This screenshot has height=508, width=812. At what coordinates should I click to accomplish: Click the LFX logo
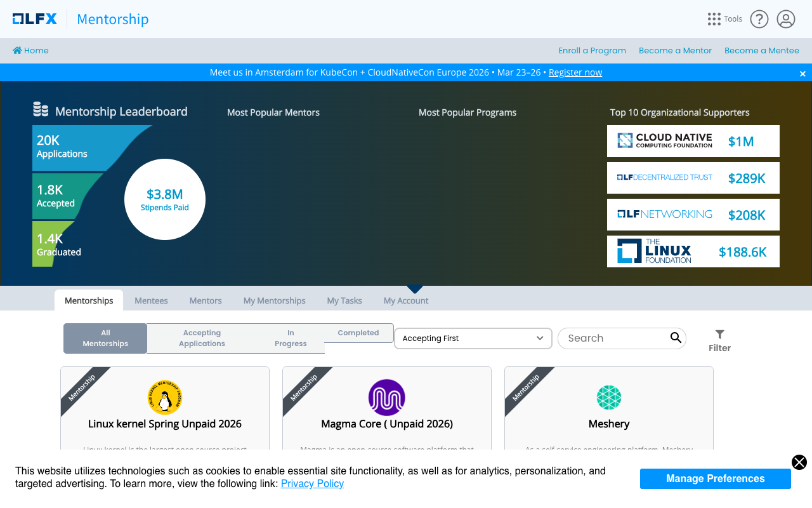pos(35,19)
